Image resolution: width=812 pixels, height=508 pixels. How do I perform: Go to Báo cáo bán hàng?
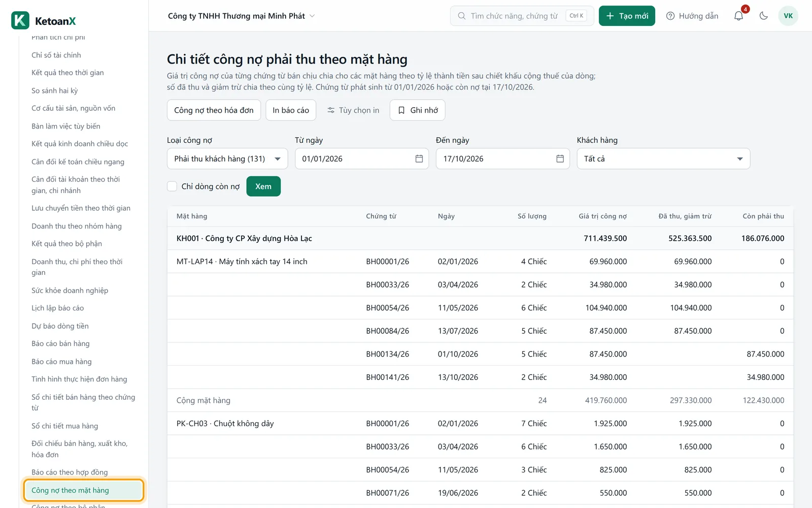click(x=60, y=343)
